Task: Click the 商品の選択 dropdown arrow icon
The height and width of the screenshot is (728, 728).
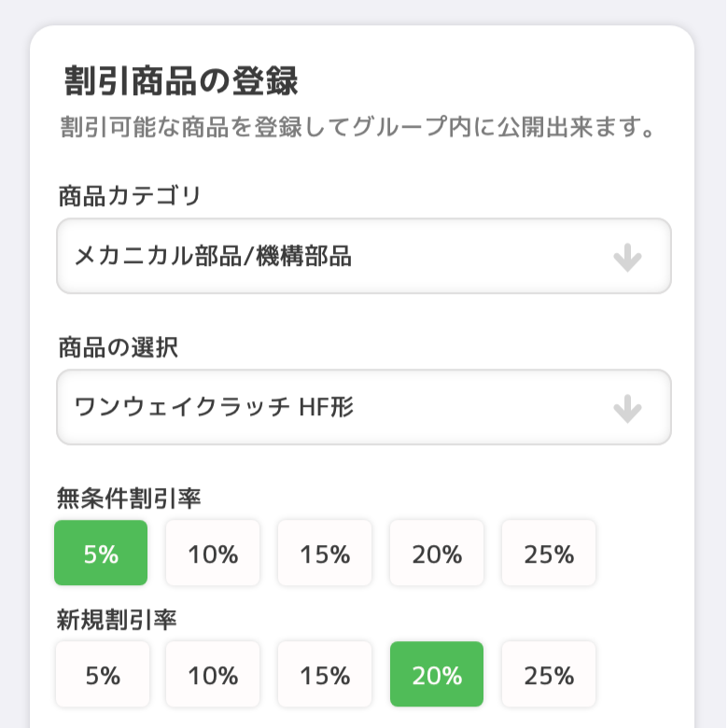Action: coord(627,409)
